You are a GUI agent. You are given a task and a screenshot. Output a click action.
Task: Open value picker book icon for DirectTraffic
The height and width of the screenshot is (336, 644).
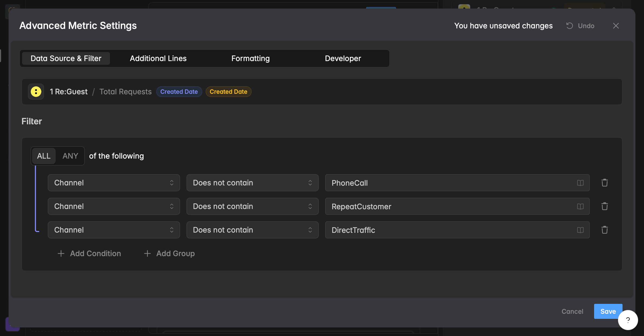[580, 230]
